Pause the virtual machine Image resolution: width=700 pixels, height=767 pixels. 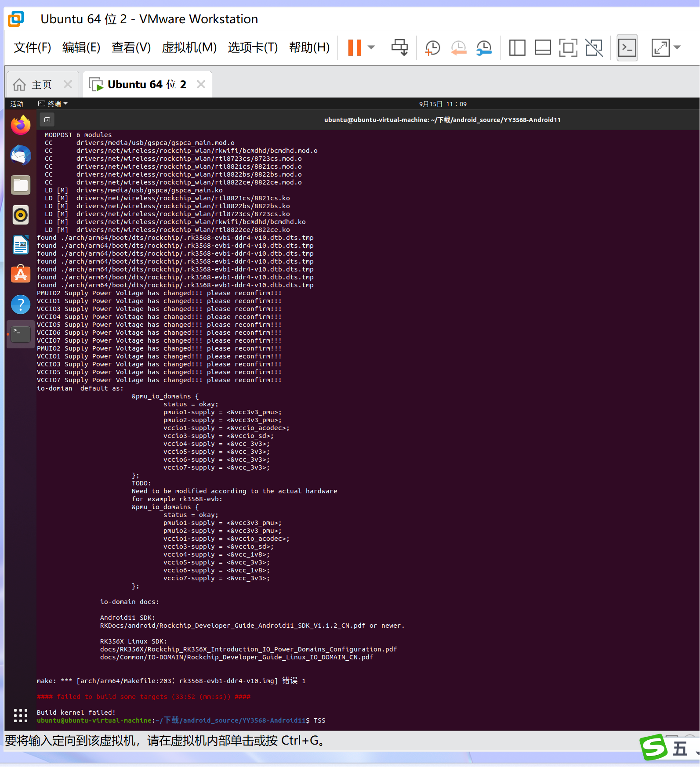coord(354,47)
